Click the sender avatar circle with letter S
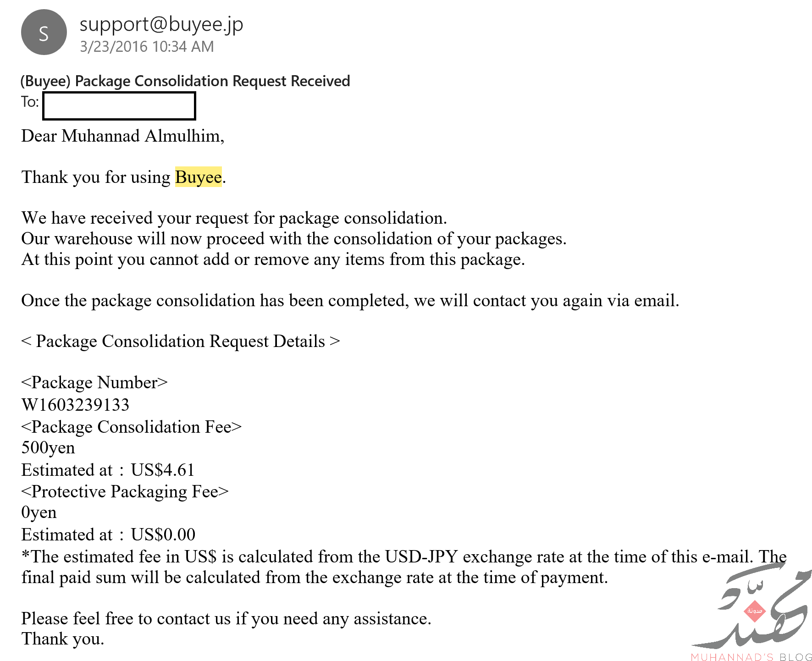812x661 pixels. [x=44, y=33]
